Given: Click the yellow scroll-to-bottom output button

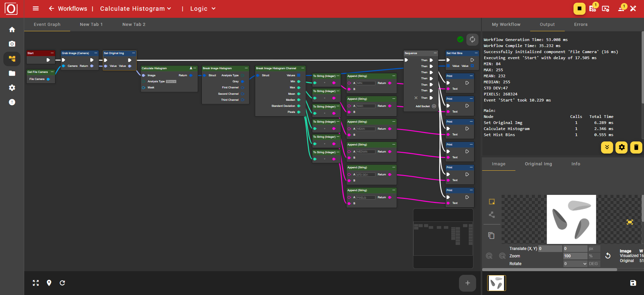Looking at the screenshot, I should 607,147.
